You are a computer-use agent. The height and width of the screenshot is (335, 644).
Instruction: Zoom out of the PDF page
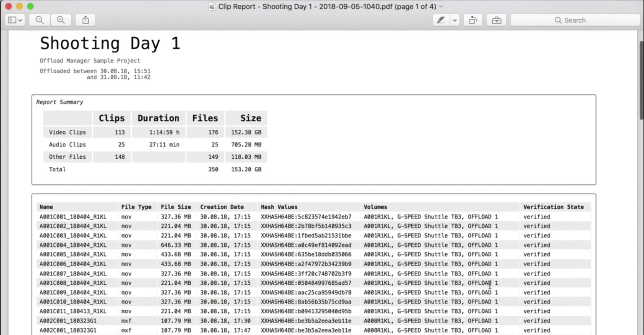40,20
